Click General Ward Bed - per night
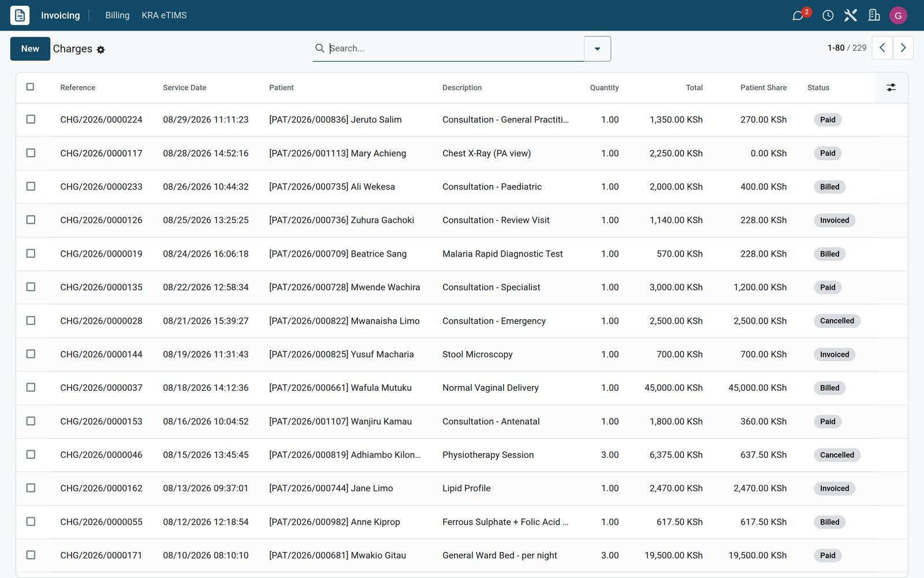The height and width of the screenshot is (578, 924). pyautogui.click(x=500, y=555)
